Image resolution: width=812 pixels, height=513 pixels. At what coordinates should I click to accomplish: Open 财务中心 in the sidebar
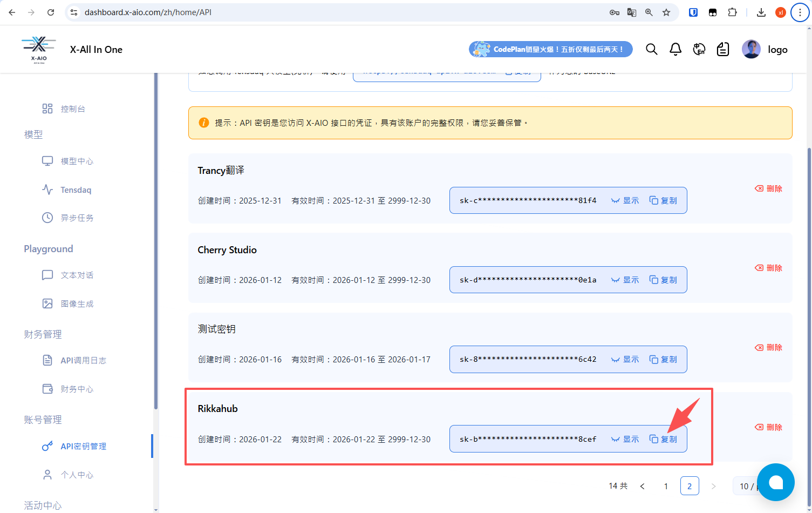click(67, 389)
